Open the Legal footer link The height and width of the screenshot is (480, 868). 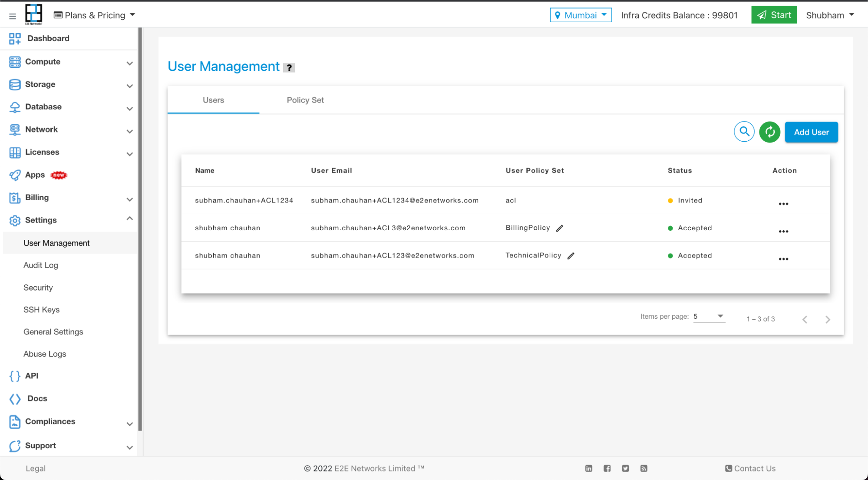(35, 468)
